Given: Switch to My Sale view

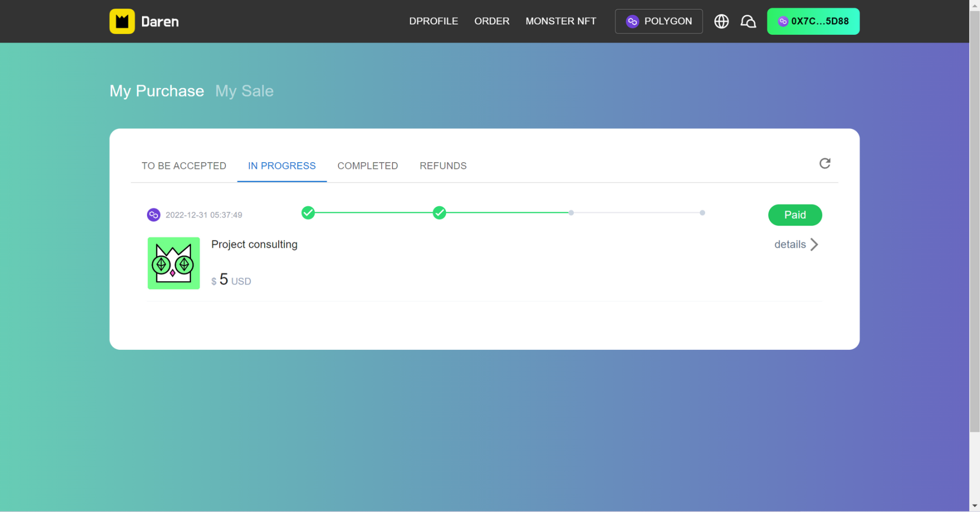Looking at the screenshot, I should pyautogui.click(x=244, y=91).
